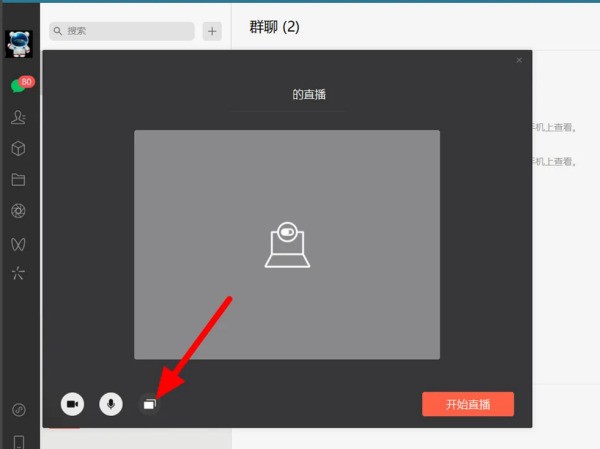Close the live broadcast dialog
Screen dimensions: 600x449
[x=519, y=60]
